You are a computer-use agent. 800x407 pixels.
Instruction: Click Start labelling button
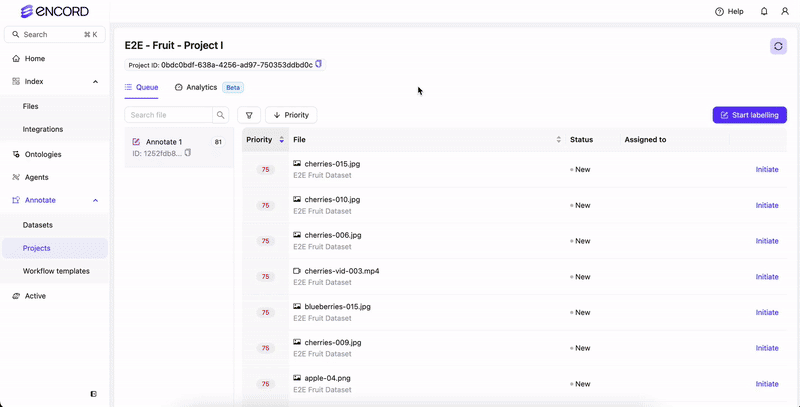tap(749, 115)
